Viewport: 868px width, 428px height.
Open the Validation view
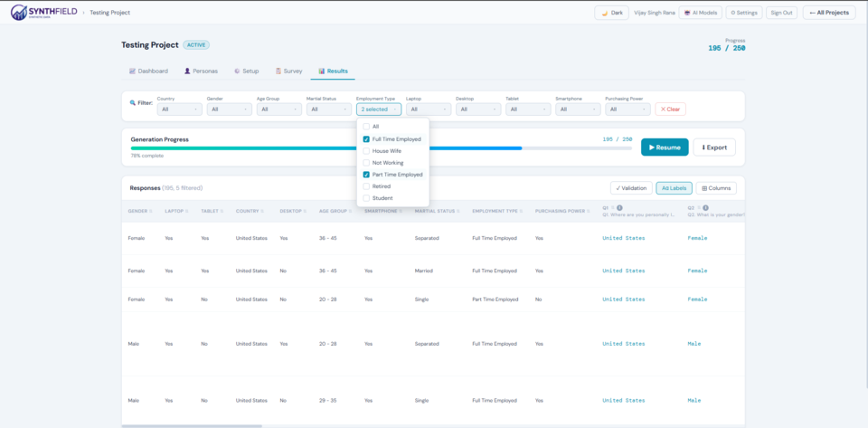pyautogui.click(x=632, y=188)
